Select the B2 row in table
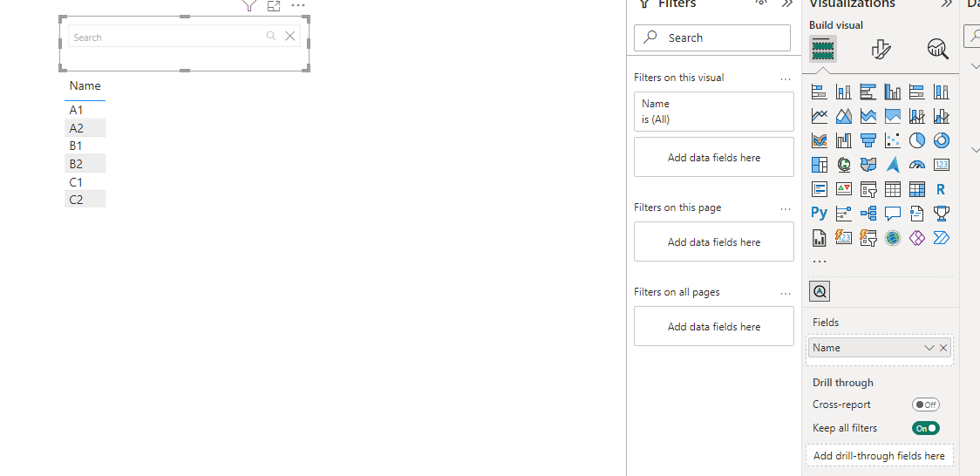The width and height of the screenshot is (980, 476). point(85,164)
